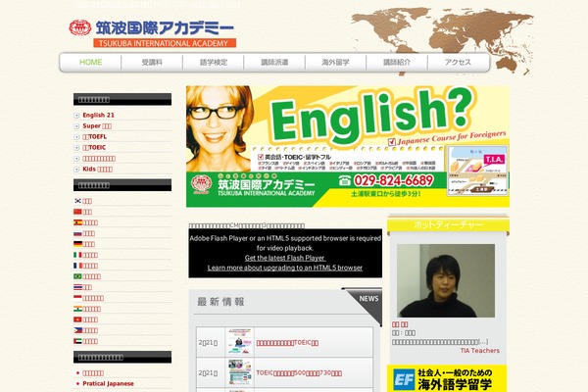Screen dimensions: 588x392
Task: Click the plus bullet beside Kids course
Action: pyautogui.click(x=76, y=170)
